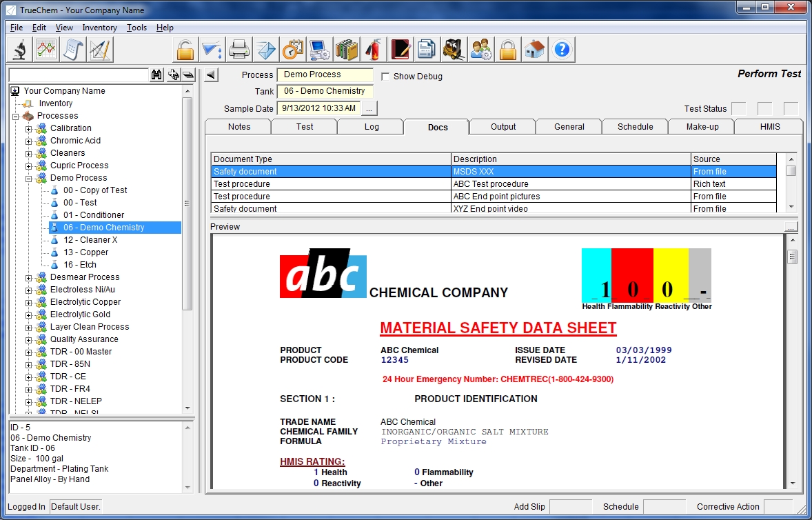The image size is (812, 520).
Task: Switch to the Schedule tab
Action: click(635, 126)
